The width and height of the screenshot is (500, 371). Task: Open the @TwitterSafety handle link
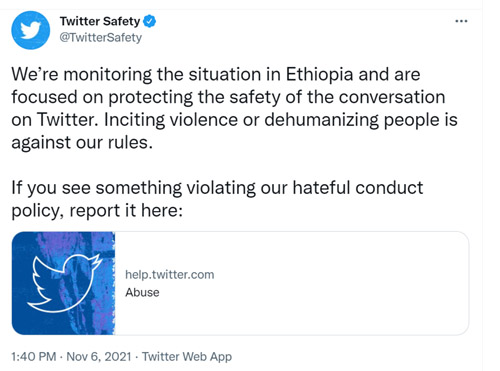[101, 37]
